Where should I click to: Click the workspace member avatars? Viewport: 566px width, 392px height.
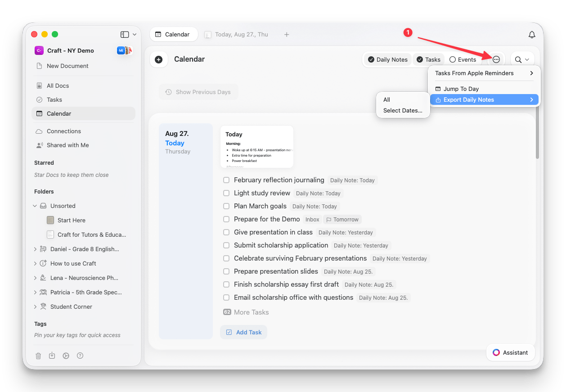[124, 50]
